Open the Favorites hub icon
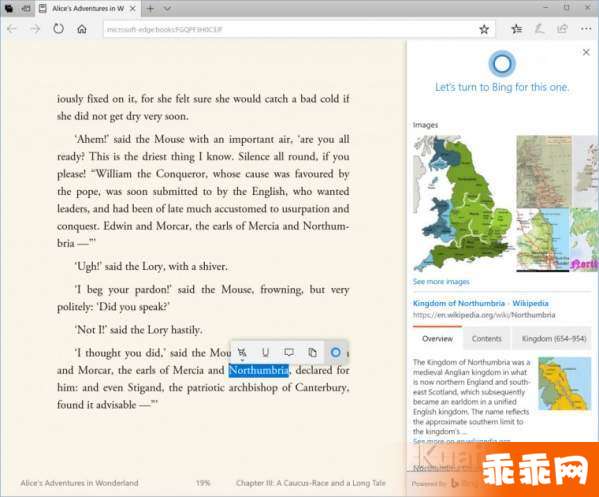 (x=516, y=29)
